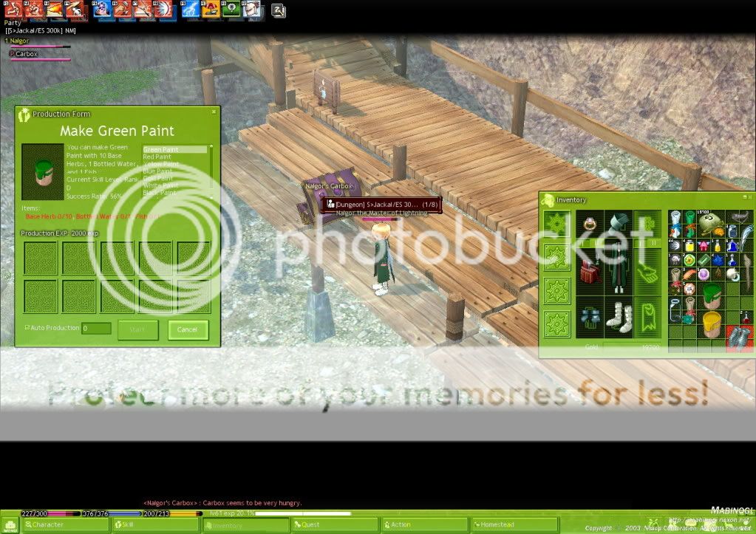Use the F6 hammer skill hotkey icon
The width and height of the screenshot is (756, 534).
[122, 9]
